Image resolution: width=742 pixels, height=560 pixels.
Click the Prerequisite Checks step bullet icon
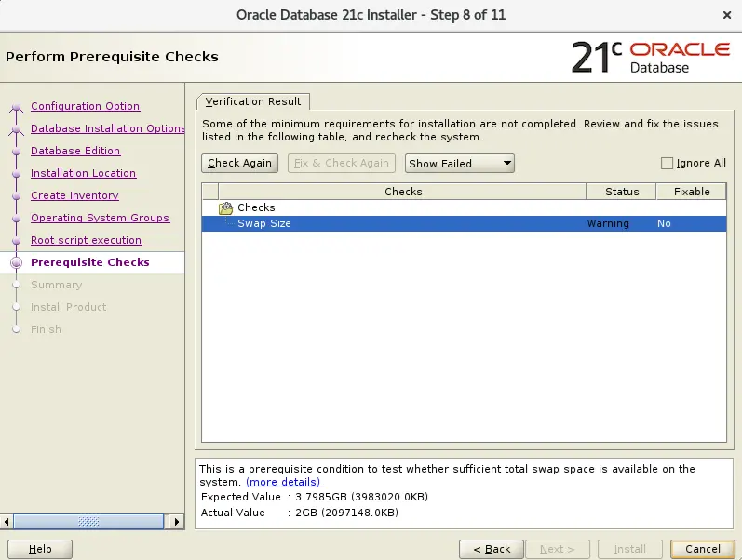tap(16, 263)
